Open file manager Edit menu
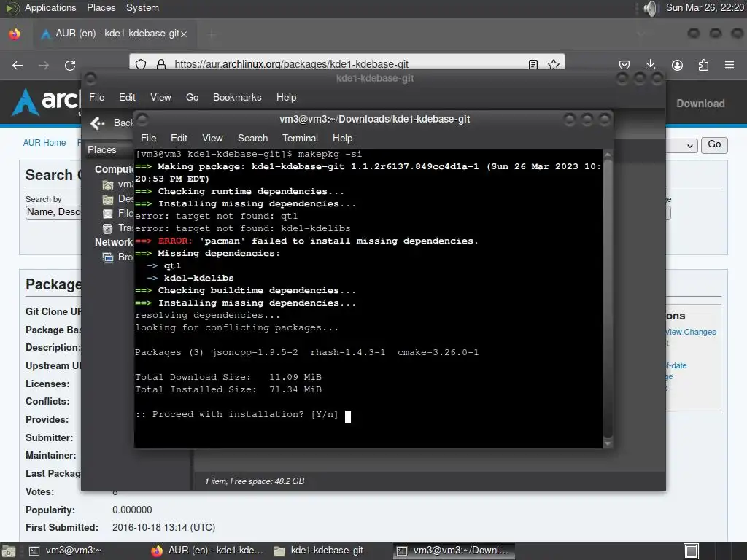 tap(127, 97)
